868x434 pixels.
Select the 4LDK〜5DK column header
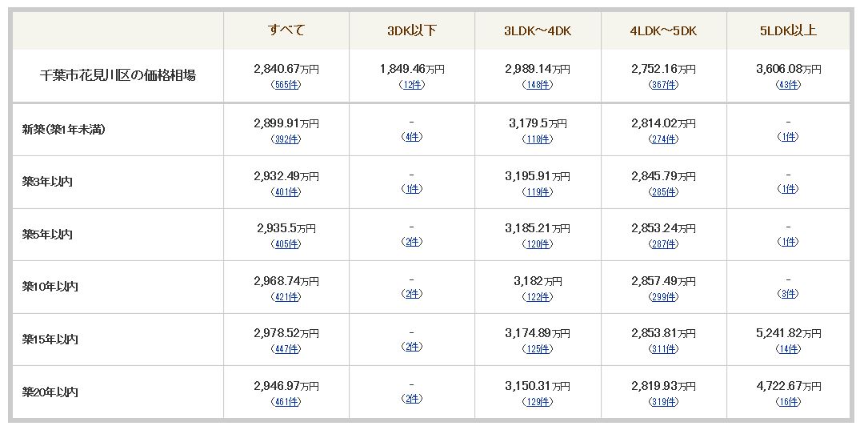pyautogui.click(x=663, y=31)
